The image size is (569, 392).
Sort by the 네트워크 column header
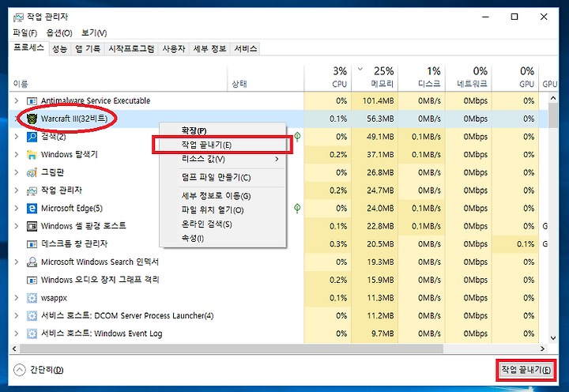pyautogui.click(x=469, y=77)
